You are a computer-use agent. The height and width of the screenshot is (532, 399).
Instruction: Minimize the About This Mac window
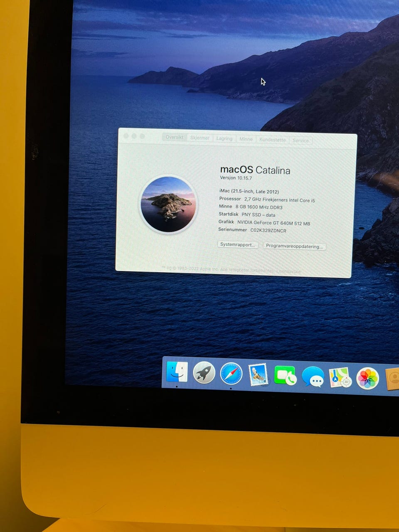[134, 136]
